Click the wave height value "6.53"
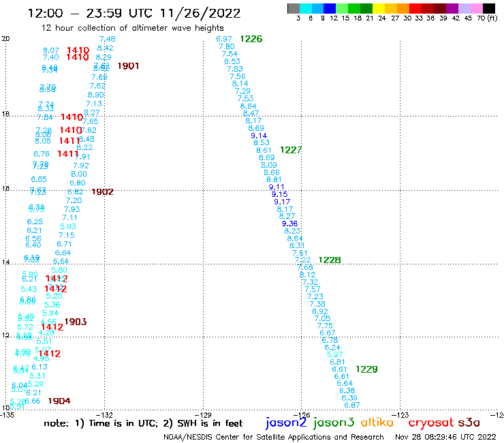The image size is (504, 443). [232, 61]
